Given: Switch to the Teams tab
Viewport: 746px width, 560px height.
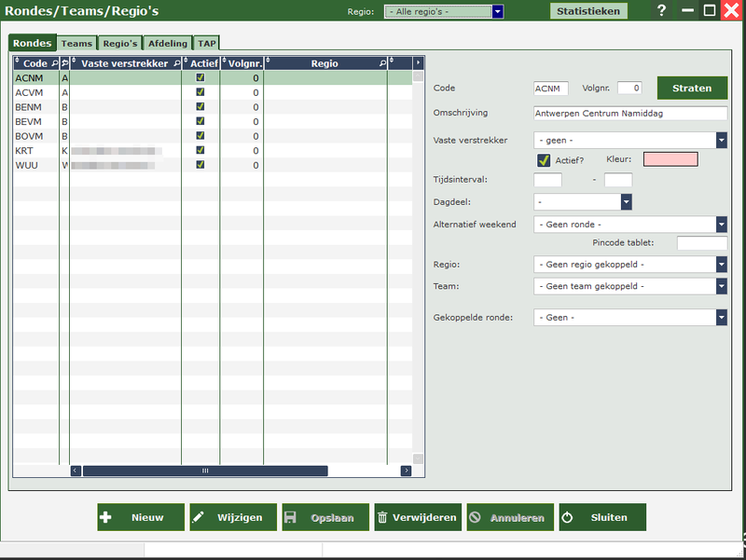Looking at the screenshot, I should click(x=76, y=43).
